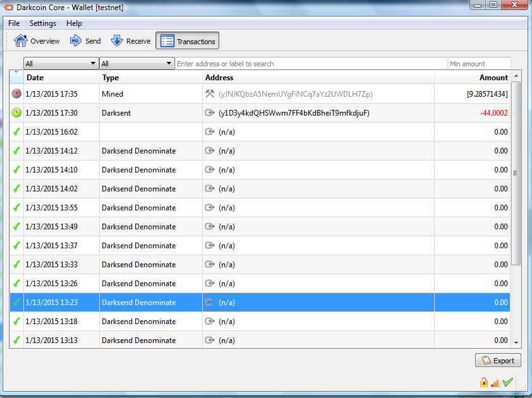
Task: Click the send arrow icon in 16:02 row
Action: 210,131
